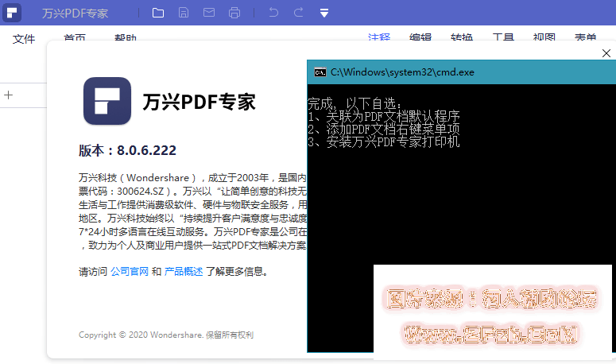Switch to the 注释 tab

tap(379, 37)
